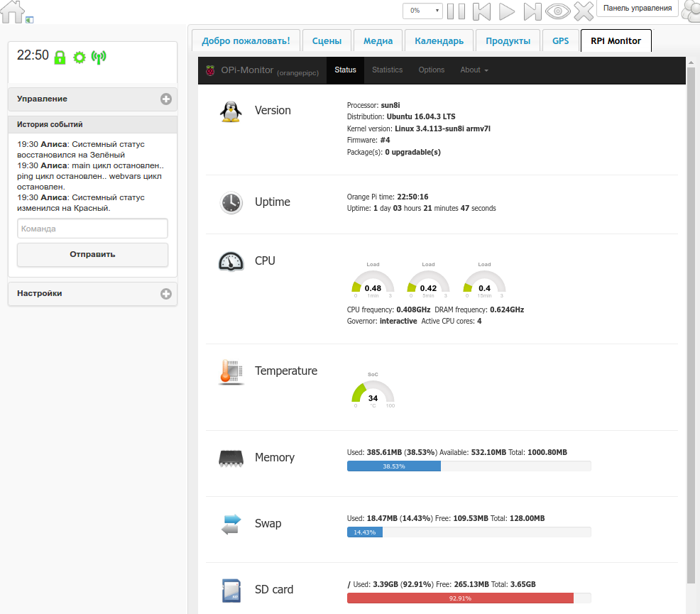Click the Отправить button
700x614 pixels.
pos(92,254)
